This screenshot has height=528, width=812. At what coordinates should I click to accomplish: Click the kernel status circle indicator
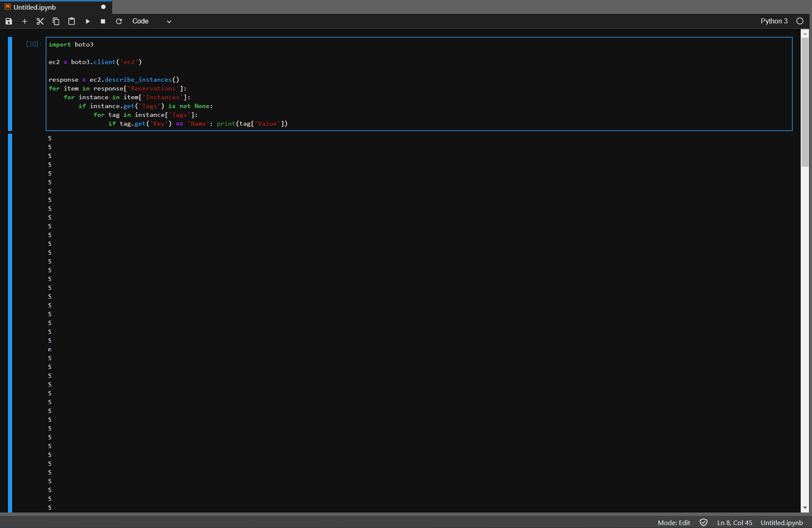coord(800,21)
